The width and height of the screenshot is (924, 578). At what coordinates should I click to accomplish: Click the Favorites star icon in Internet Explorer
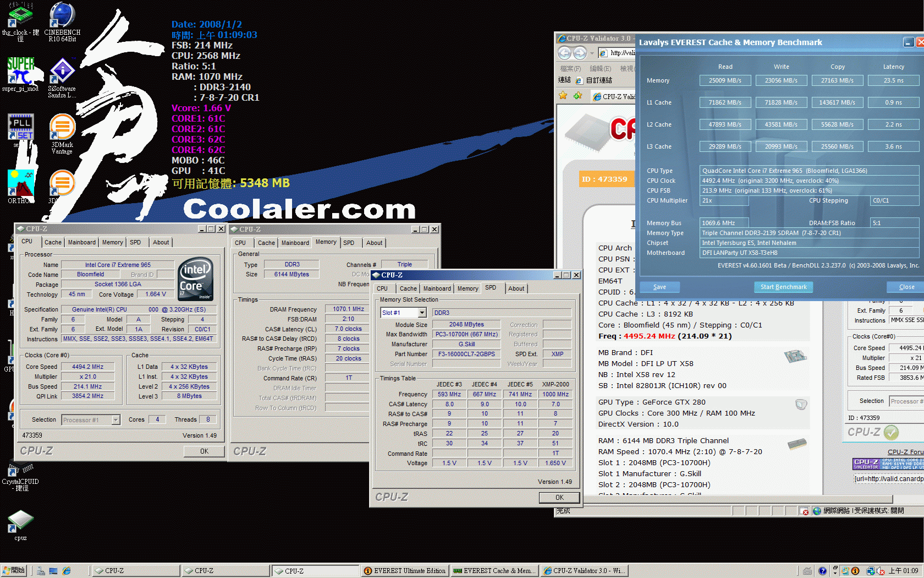click(563, 96)
